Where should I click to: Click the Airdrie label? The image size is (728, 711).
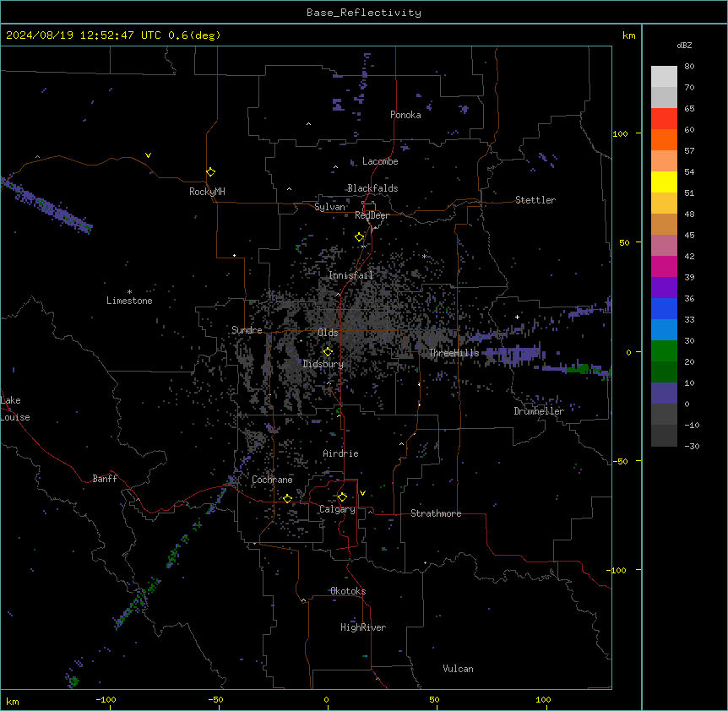[x=341, y=453]
